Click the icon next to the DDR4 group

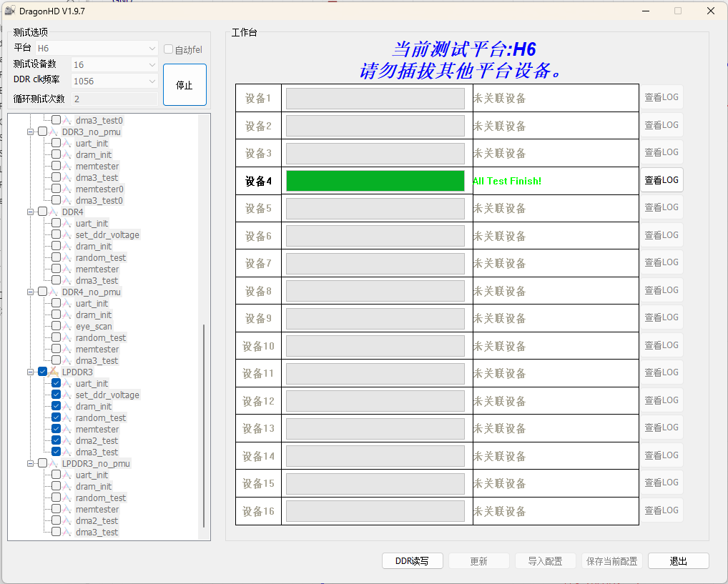[54, 212]
